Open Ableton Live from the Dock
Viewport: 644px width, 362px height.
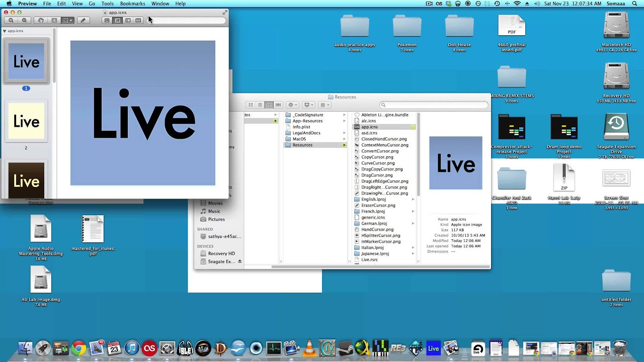[433, 348]
